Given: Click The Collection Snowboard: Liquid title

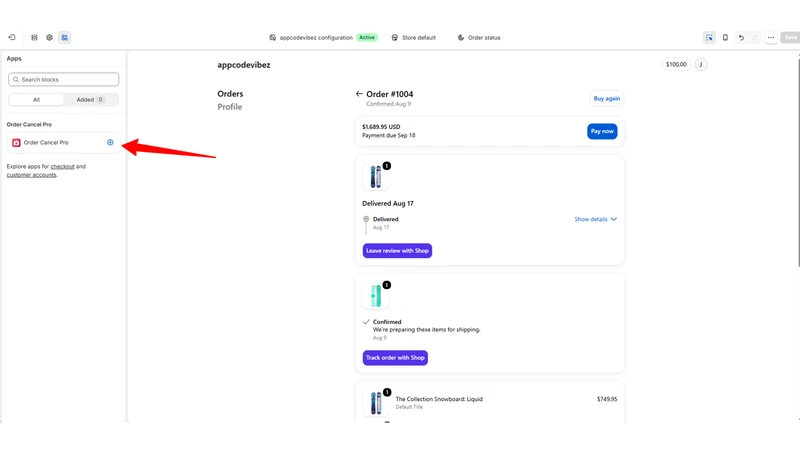Looking at the screenshot, I should coord(439,399).
